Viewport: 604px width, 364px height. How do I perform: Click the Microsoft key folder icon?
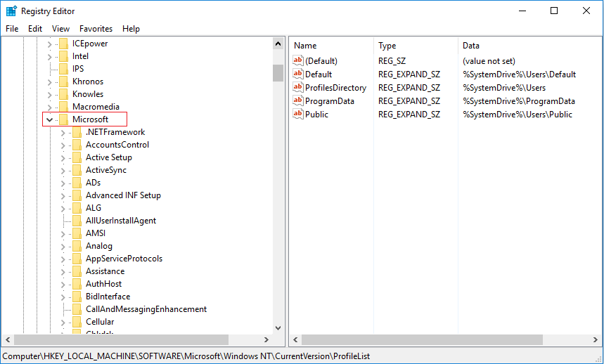point(64,119)
